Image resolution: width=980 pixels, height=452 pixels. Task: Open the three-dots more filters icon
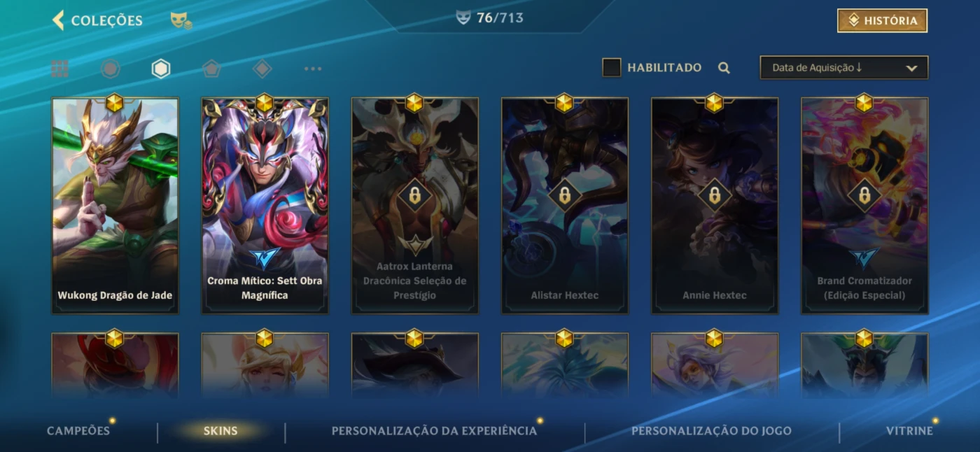(313, 69)
